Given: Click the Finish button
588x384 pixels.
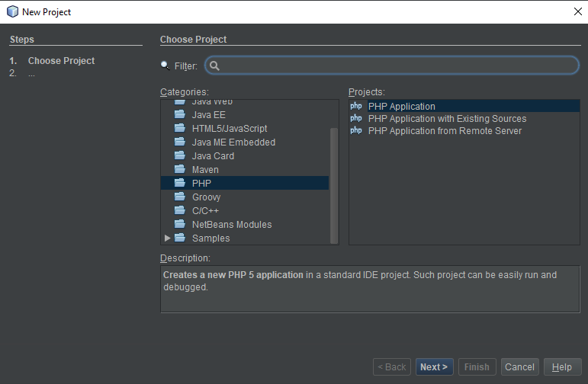Looking at the screenshot, I should 477,366.
